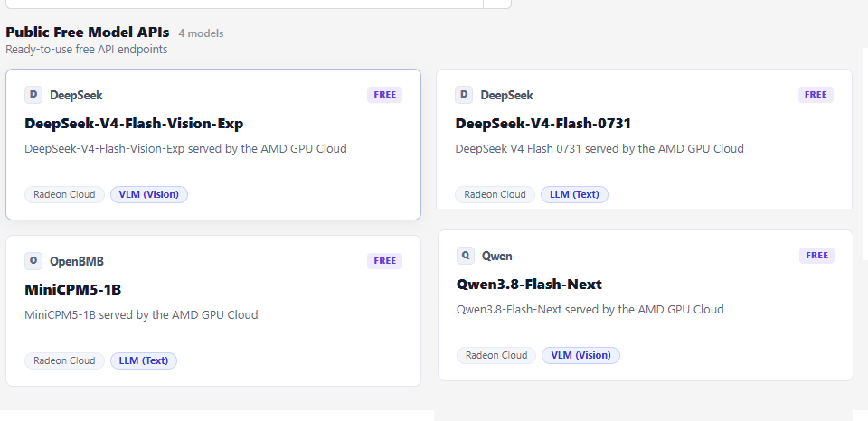Click "DeepSeek-V4-Flash-Vision-Exp served by the AMD GPU Cloud" description
The image size is (868, 421).
pyautogui.click(x=185, y=149)
